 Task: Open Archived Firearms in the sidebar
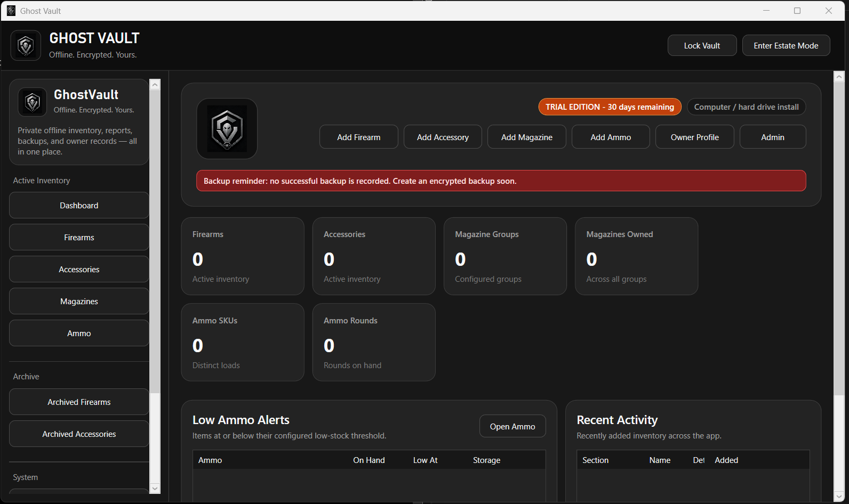[79, 402]
